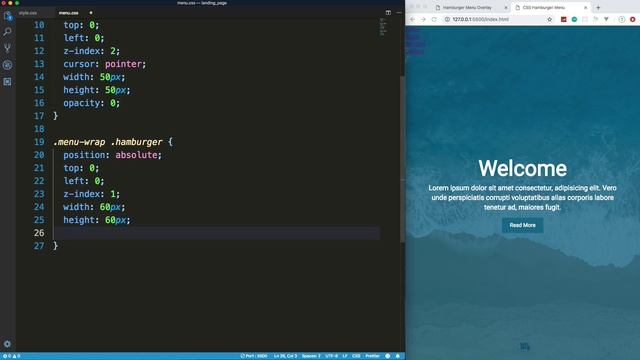Click closing brace on line 27
Screen dimensions: 640x360
tap(56, 246)
